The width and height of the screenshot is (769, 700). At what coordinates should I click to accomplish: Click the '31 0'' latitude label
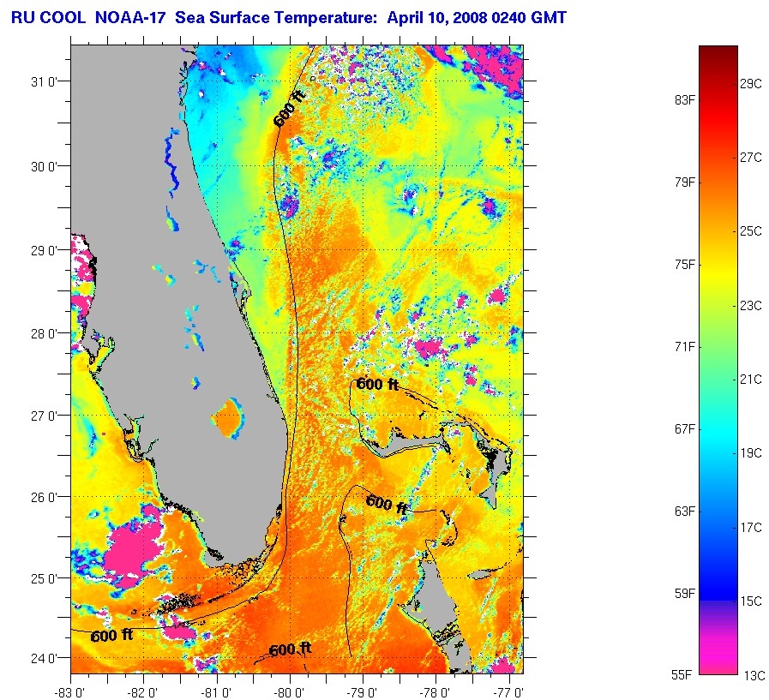pyautogui.click(x=44, y=82)
